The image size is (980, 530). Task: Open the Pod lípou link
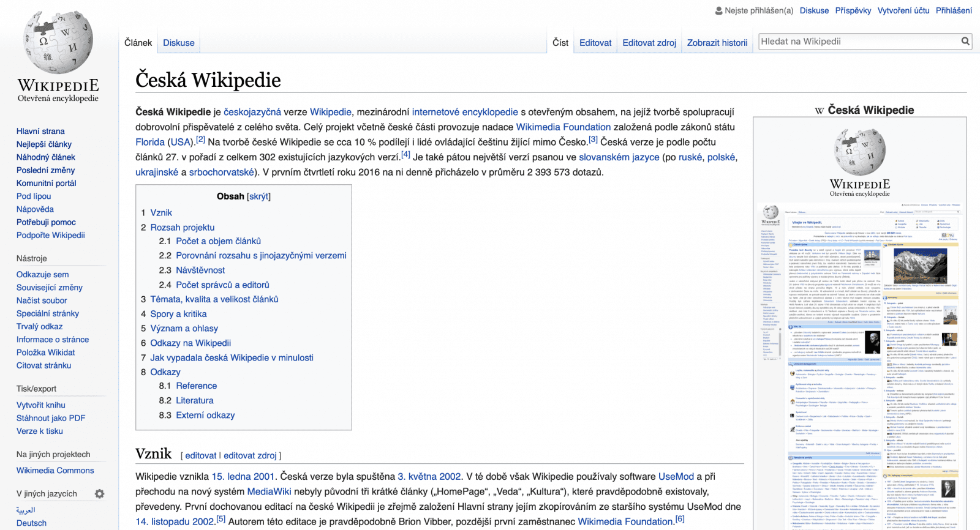pyautogui.click(x=34, y=196)
